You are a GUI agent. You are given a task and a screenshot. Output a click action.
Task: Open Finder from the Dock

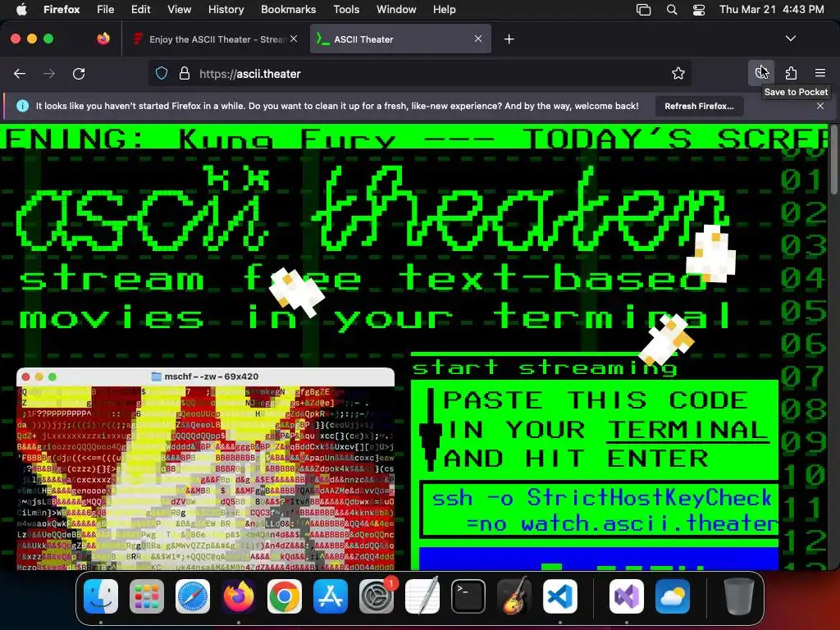point(101,596)
